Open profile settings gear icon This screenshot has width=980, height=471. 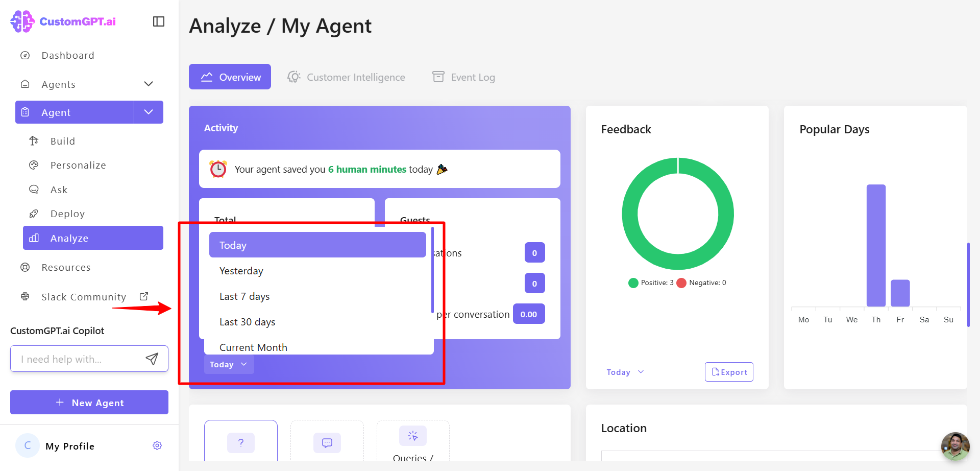[x=157, y=445]
